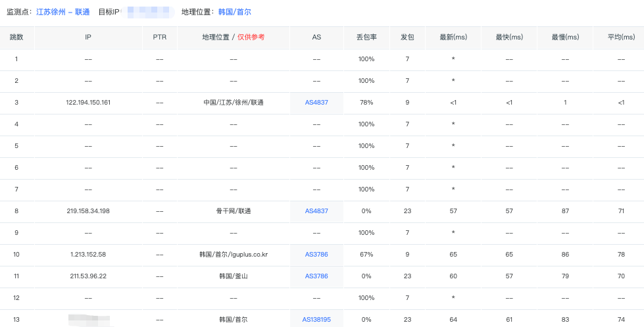Click AS3786 link in hop 11 row
This screenshot has width=644, height=327.
pos(316,276)
